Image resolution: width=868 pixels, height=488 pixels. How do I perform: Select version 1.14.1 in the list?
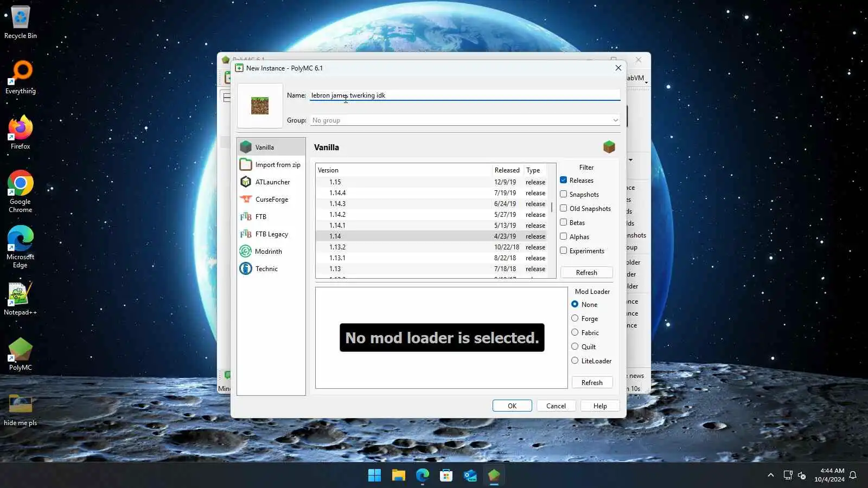point(432,226)
